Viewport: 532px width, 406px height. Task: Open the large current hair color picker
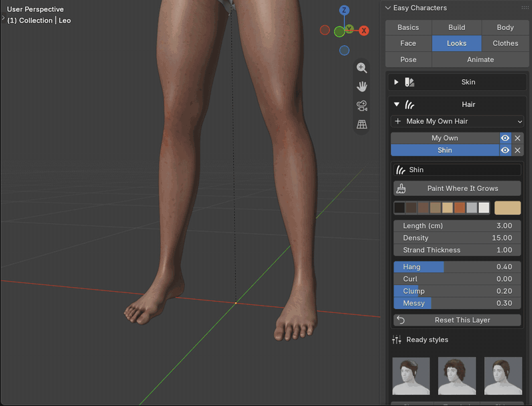(507, 208)
